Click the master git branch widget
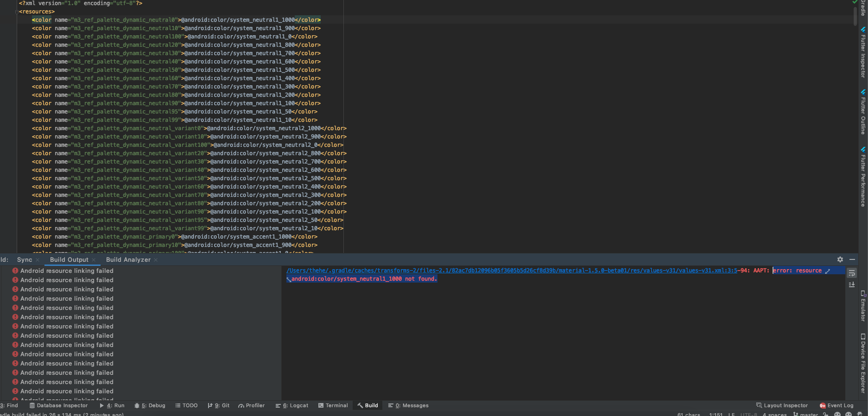The height and width of the screenshot is (416, 868). point(806,414)
